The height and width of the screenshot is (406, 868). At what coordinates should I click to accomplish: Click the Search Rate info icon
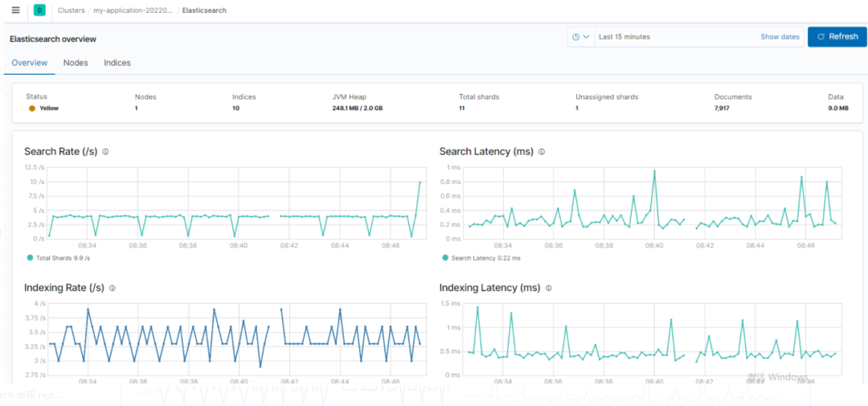click(105, 151)
